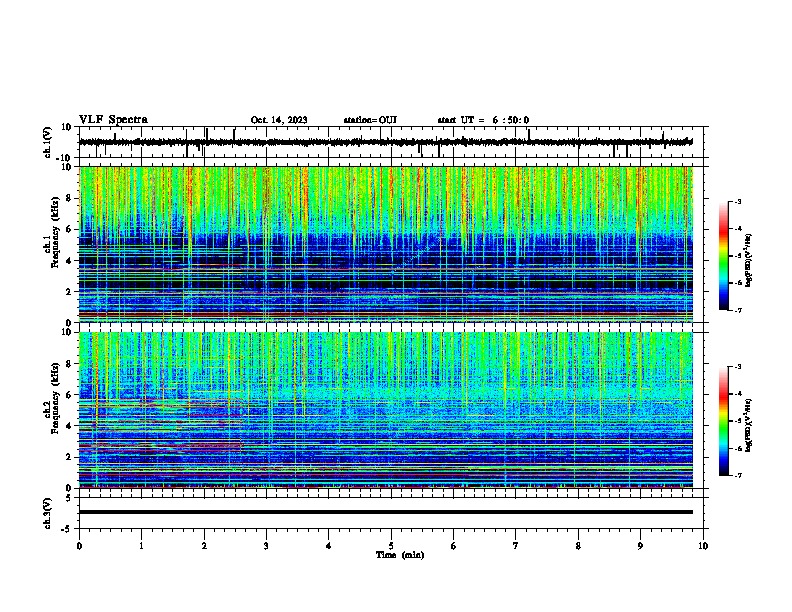Click the ch.1 'Frequency (kHz)' axis label
792x612 pixels.
(x=55, y=232)
